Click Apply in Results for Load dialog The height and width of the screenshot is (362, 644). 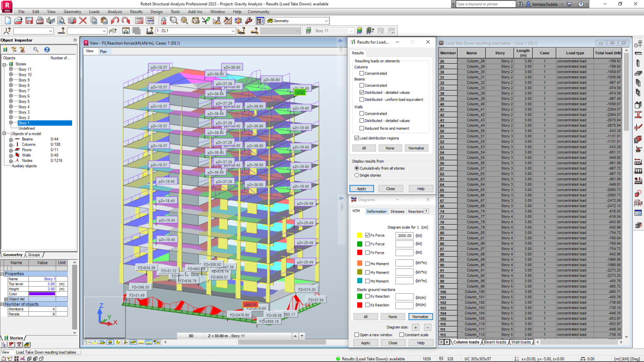361,189
